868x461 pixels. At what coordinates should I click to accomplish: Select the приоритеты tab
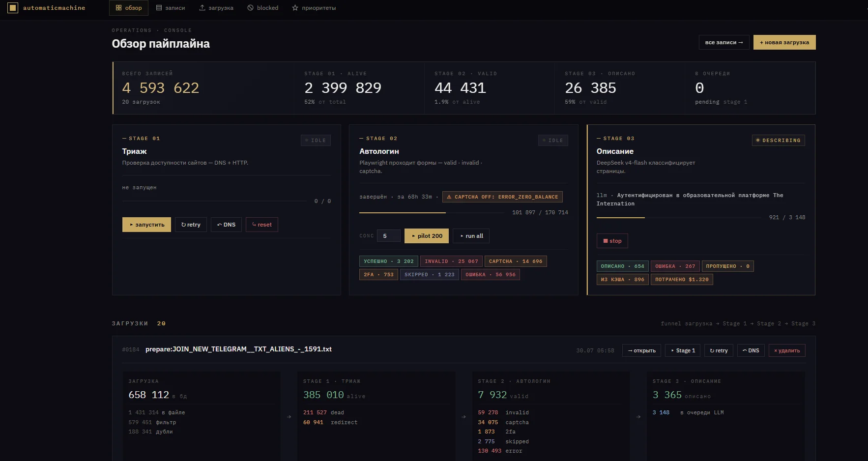pos(314,8)
